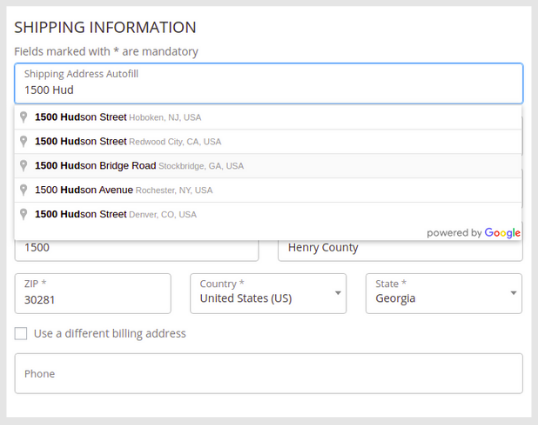
Task: Choose 1500 Hudson Bridge Road Stockbridge suggestion
Action: (268, 166)
